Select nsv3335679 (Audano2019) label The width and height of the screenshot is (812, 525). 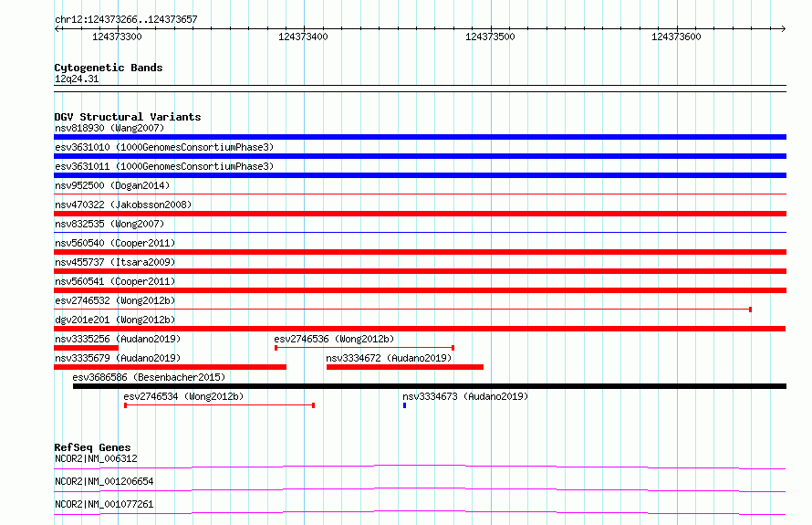[x=118, y=358]
